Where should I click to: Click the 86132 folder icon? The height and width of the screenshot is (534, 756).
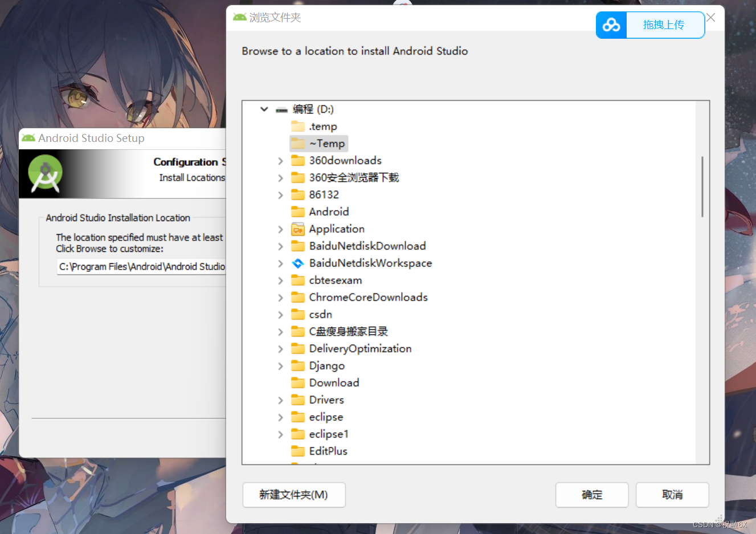(298, 194)
